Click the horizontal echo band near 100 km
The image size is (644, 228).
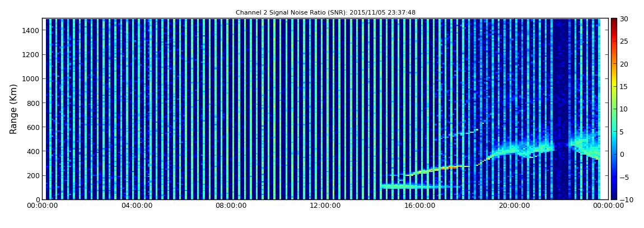420,187
